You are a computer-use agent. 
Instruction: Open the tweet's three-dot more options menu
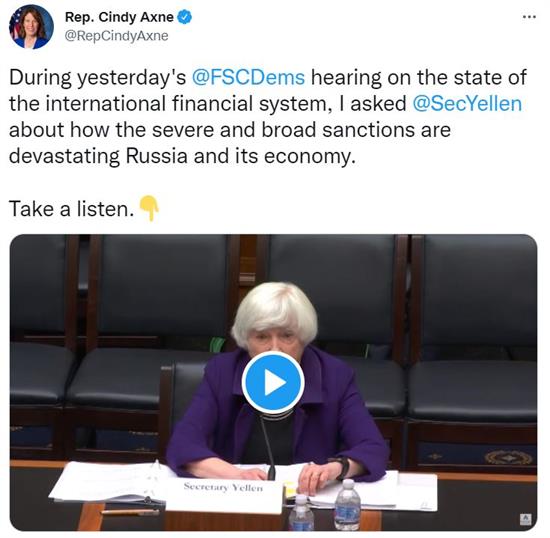529,16
